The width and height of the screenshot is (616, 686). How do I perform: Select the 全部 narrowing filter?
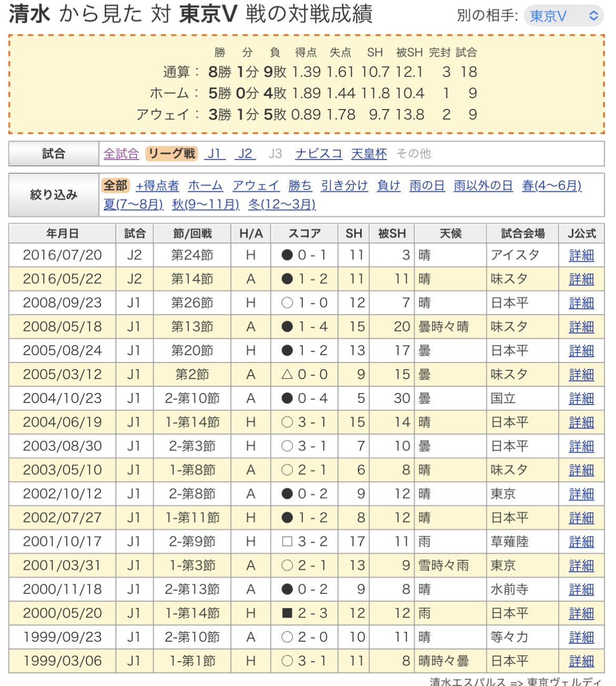coord(115,185)
